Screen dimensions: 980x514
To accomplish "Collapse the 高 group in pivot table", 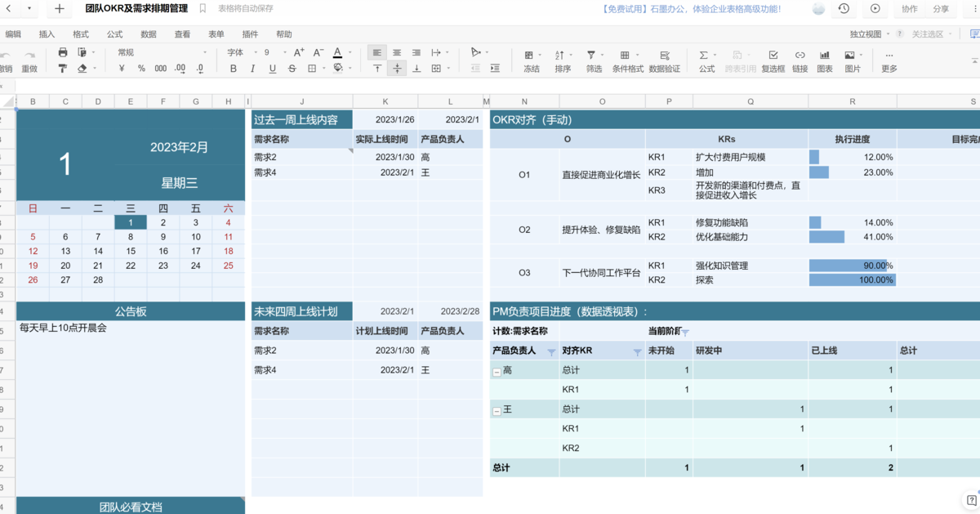I will tap(497, 371).
